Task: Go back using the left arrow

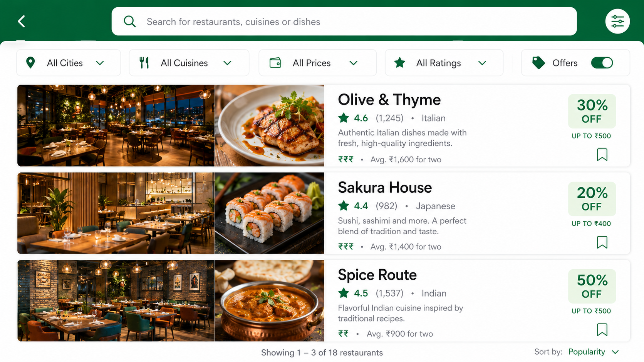Action: (22, 21)
